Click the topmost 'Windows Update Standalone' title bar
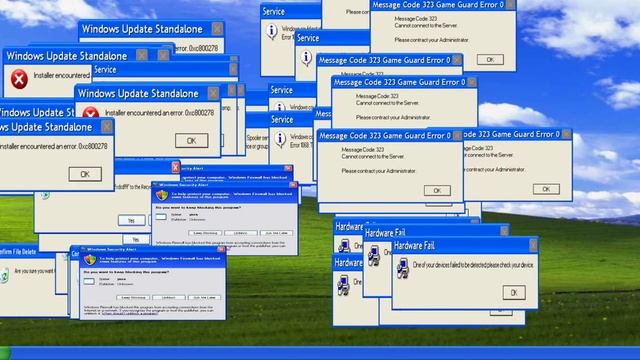640x360 pixels. coord(151,29)
